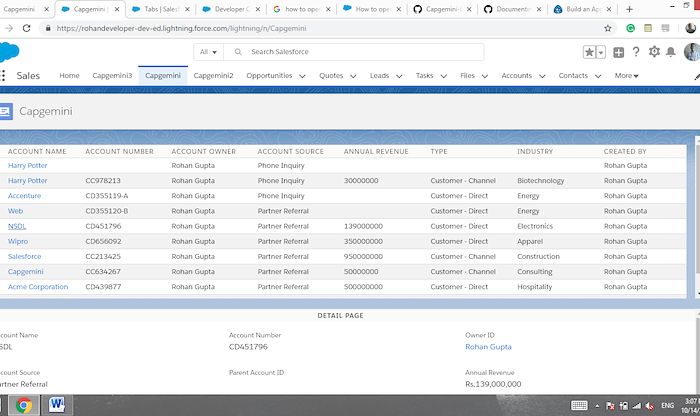The width and height of the screenshot is (700, 416).
Task: Click the ENG language indicator
Action: pyautogui.click(x=667, y=405)
